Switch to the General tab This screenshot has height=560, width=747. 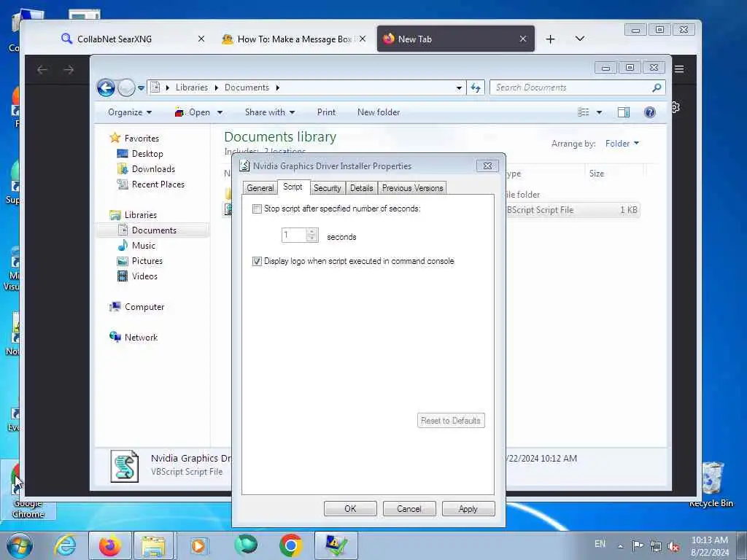pos(260,188)
